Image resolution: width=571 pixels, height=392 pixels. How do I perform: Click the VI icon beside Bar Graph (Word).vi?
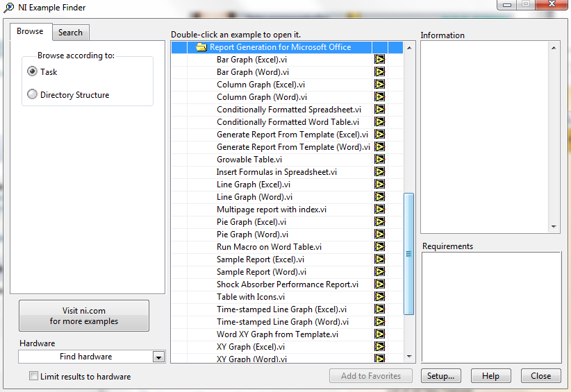click(x=379, y=72)
